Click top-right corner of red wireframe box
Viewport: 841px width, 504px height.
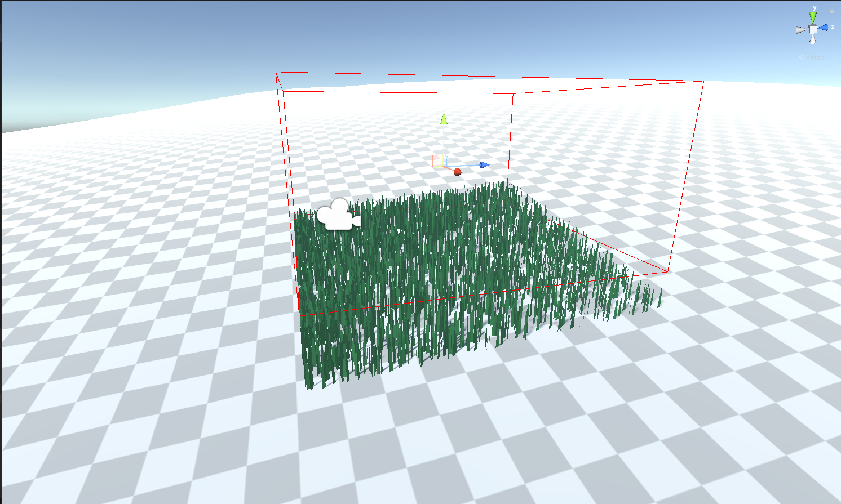click(703, 81)
